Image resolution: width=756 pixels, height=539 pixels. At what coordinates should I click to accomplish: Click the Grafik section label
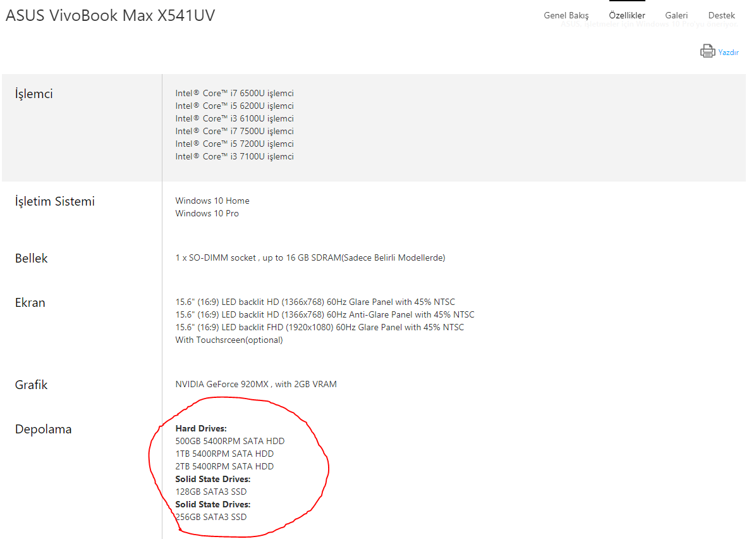(32, 385)
